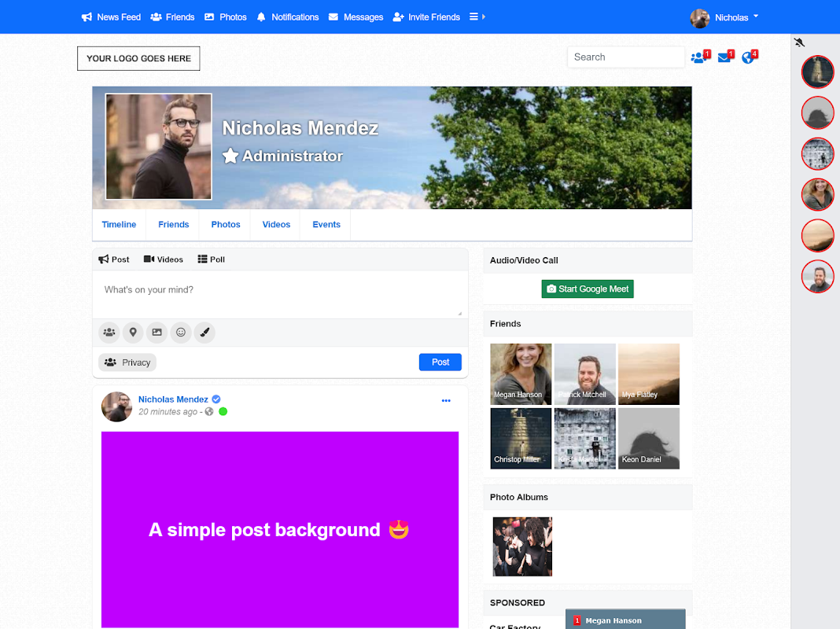Select the Videos composer tab
The width and height of the screenshot is (840, 629).
tap(164, 259)
